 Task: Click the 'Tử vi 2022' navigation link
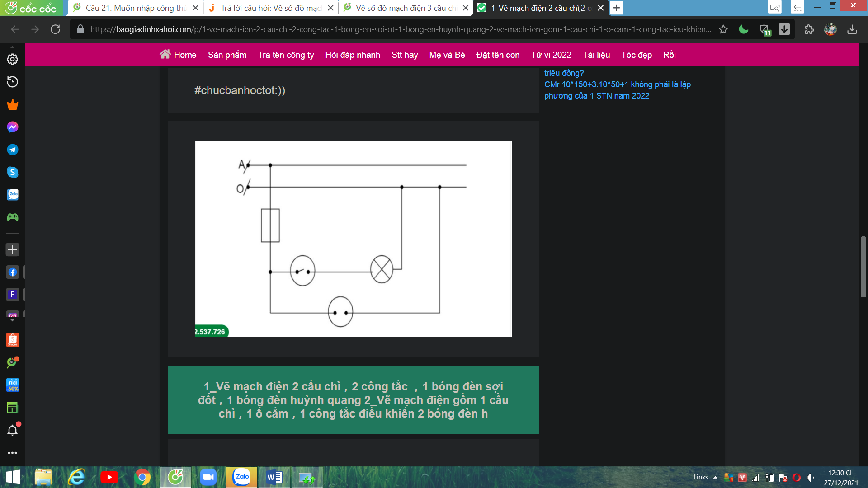click(x=551, y=55)
